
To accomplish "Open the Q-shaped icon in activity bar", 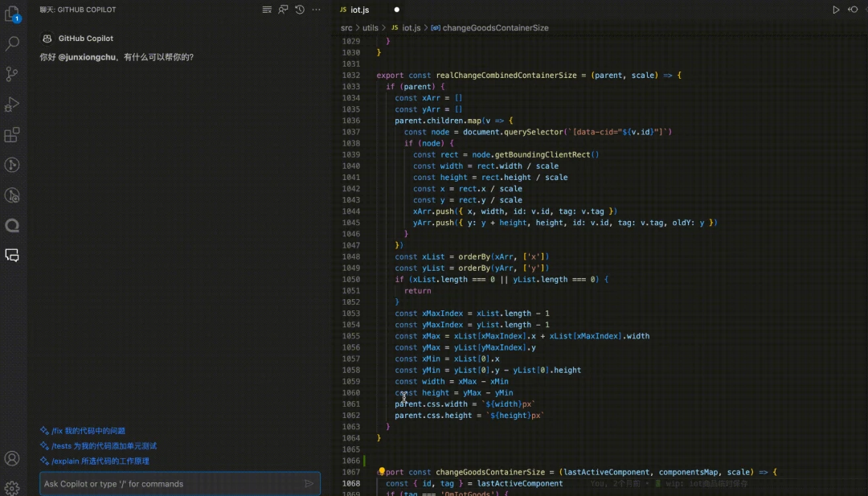I will click(12, 225).
